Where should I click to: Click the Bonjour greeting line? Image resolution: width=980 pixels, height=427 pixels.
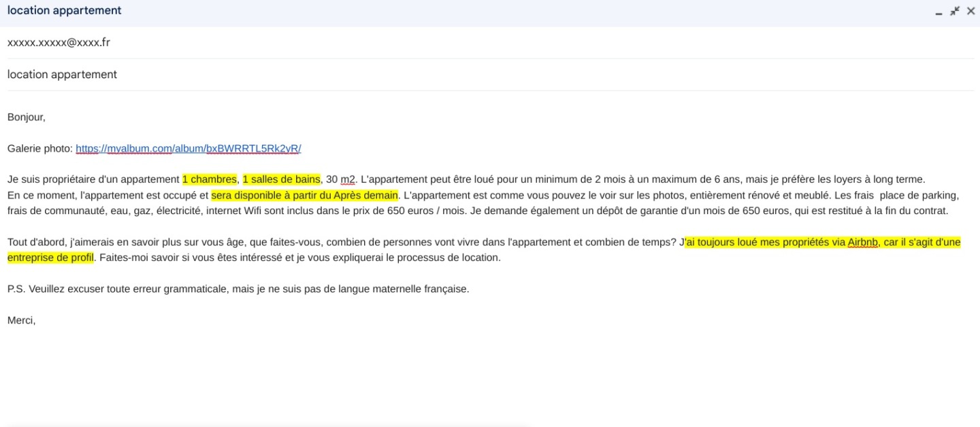click(x=27, y=116)
